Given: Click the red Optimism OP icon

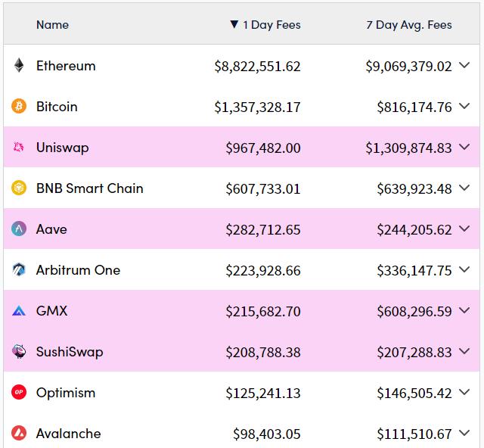Looking at the screenshot, I should click(x=19, y=393).
